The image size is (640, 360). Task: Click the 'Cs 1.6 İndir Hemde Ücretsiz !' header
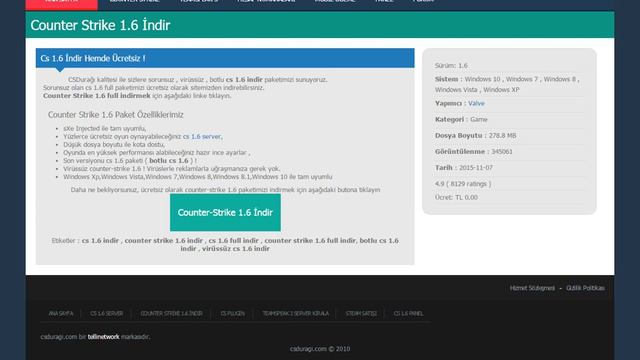pyautogui.click(x=93, y=58)
